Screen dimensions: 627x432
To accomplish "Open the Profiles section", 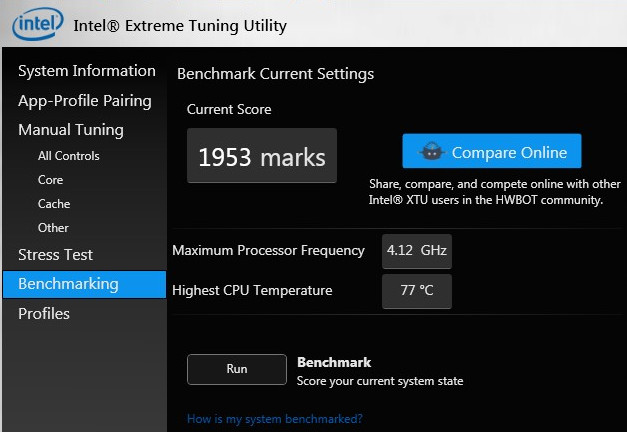I will pos(44,314).
